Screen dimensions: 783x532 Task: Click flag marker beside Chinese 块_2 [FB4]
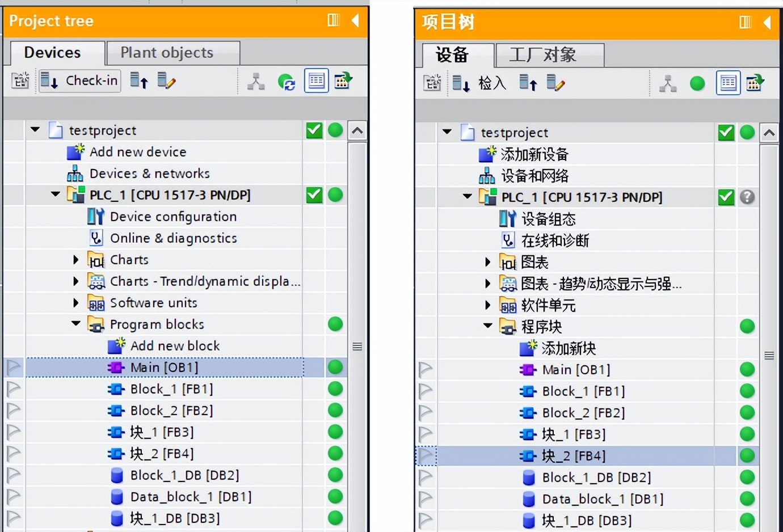(426, 456)
